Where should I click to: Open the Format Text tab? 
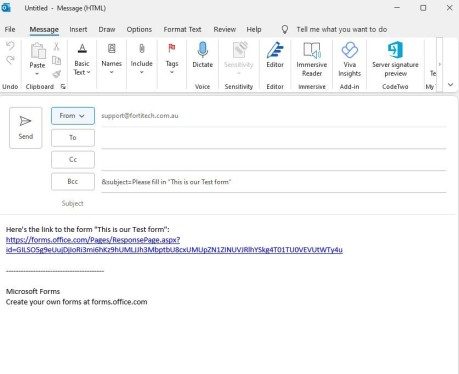(x=182, y=29)
